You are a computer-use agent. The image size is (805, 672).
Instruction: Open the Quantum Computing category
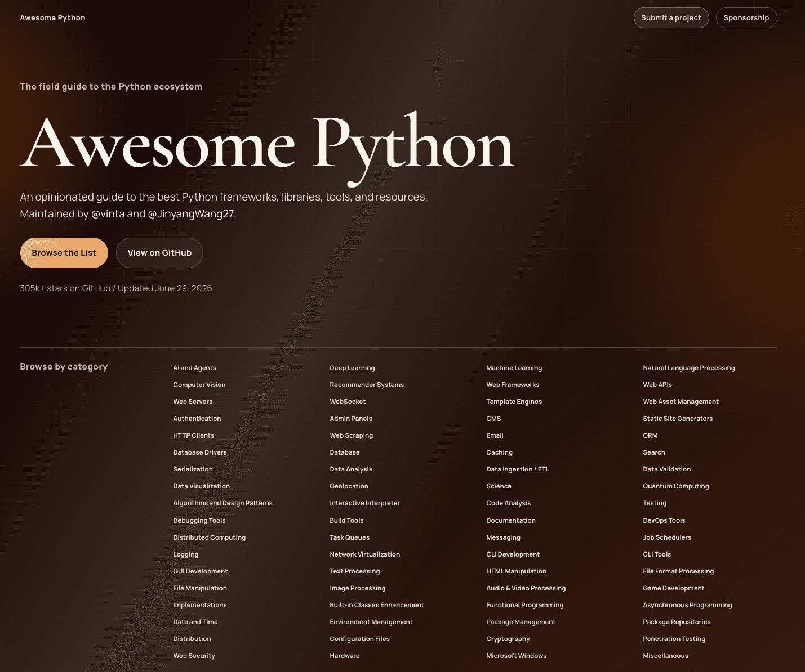pyautogui.click(x=675, y=486)
